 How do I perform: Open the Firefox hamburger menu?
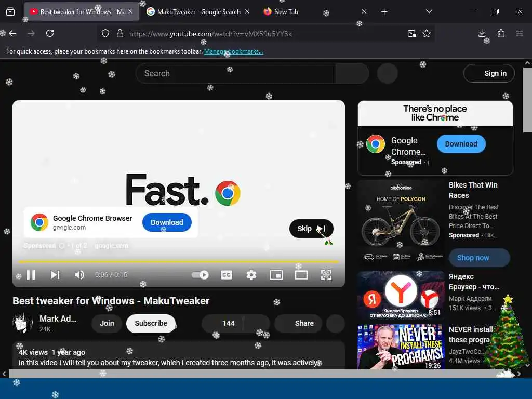(520, 33)
